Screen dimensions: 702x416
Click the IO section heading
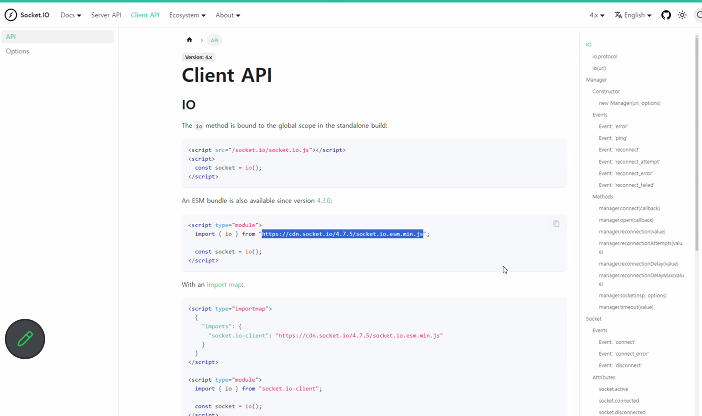tap(188, 105)
